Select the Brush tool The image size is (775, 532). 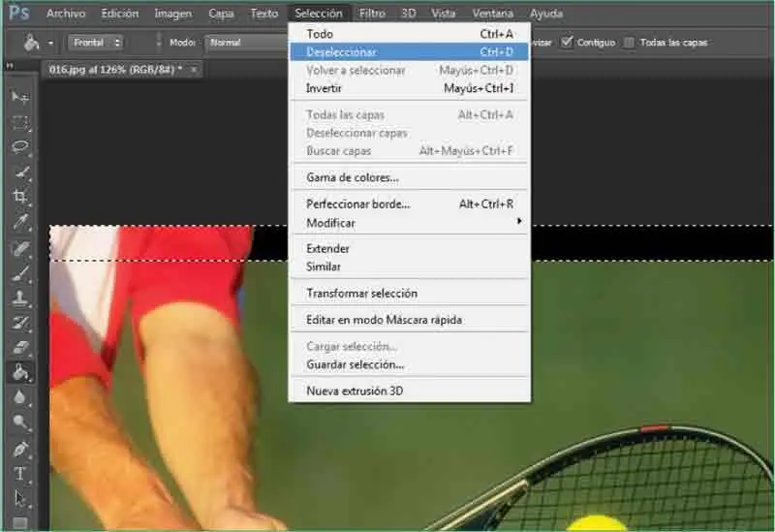pyautogui.click(x=19, y=273)
